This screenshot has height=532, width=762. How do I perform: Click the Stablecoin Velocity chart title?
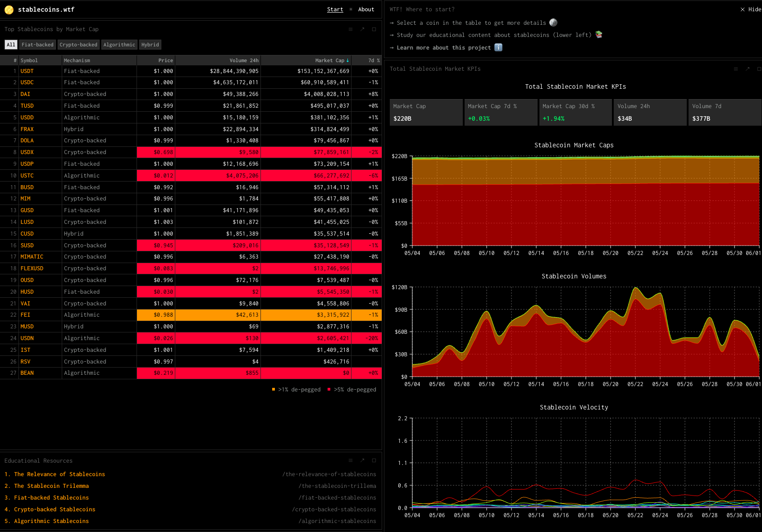pos(574,407)
